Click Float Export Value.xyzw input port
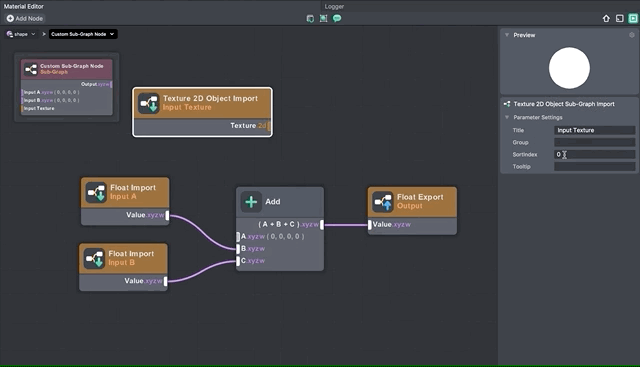Image resolution: width=640 pixels, height=367 pixels. pos(370,225)
